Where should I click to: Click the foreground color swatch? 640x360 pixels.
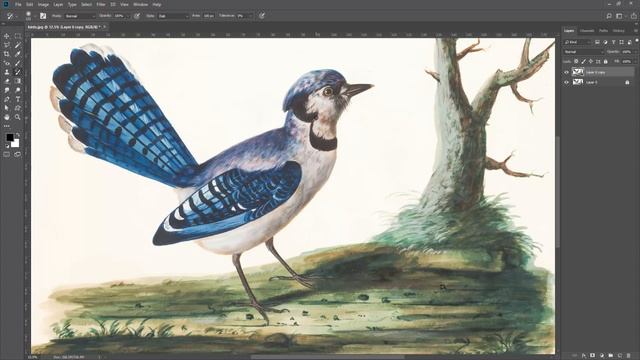(x=10, y=137)
